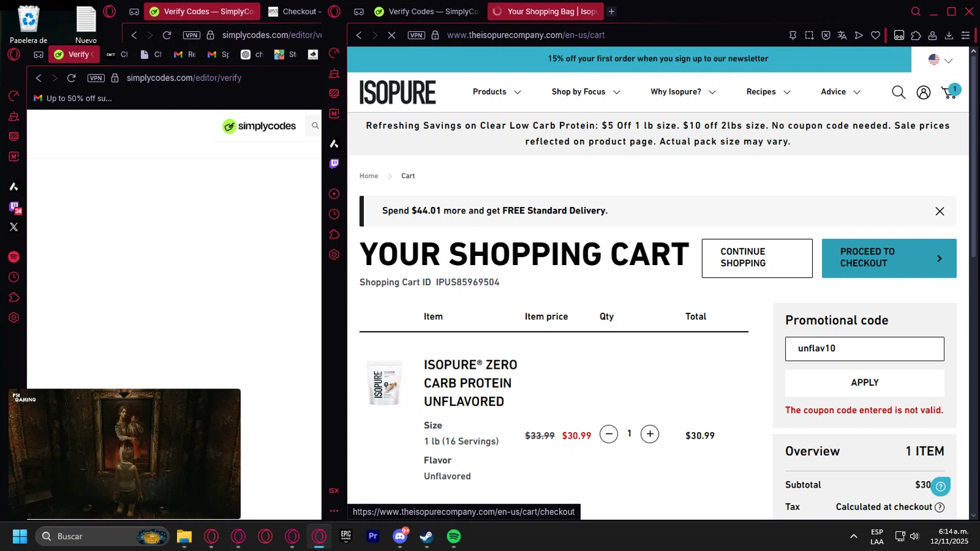980x551 pixels.
Task: Dismiss the free delivery banner
Action: (x=939, y=212)
